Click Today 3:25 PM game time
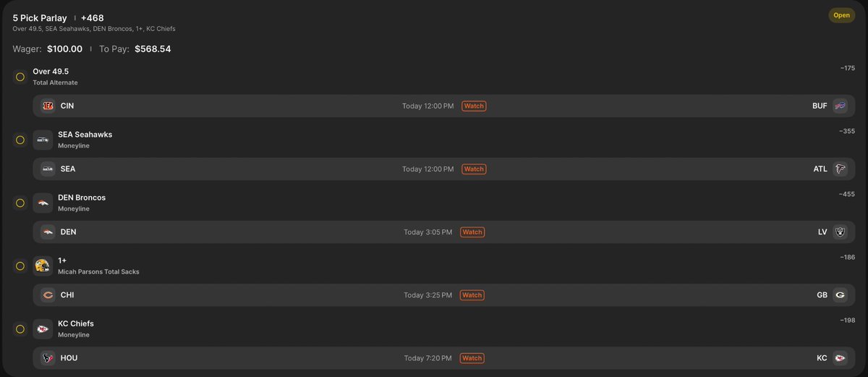 coord(428,295)
